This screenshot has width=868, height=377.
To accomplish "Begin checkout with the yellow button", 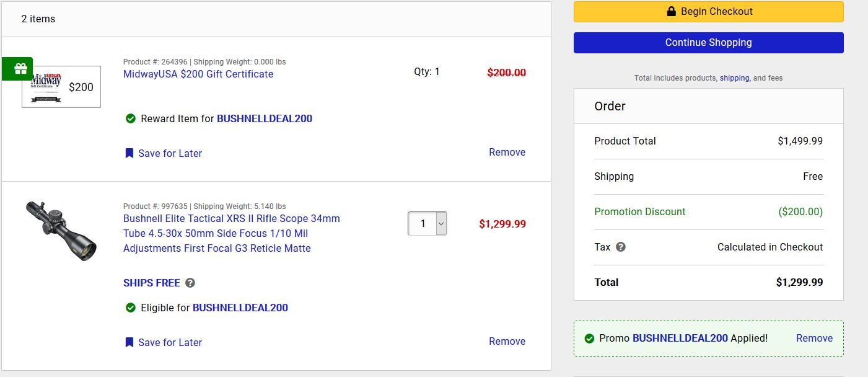I will (x=708, y=12).
